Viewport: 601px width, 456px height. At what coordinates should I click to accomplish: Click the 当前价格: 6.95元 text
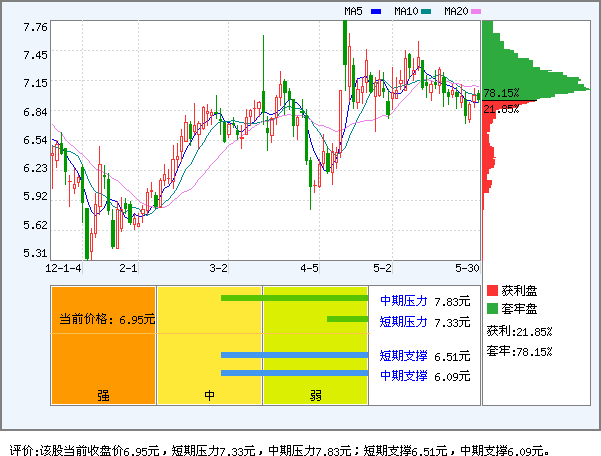(x=107, y=319)
